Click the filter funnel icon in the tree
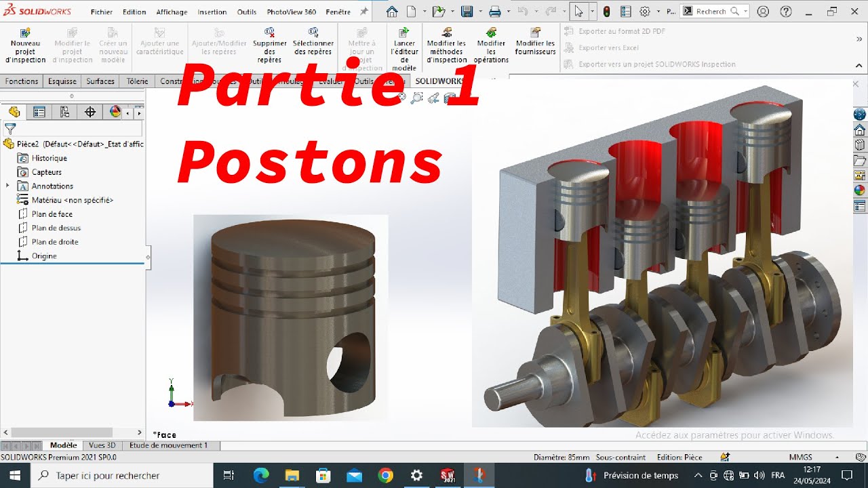Screen dimensions: 868x488 tap(10, 129)
